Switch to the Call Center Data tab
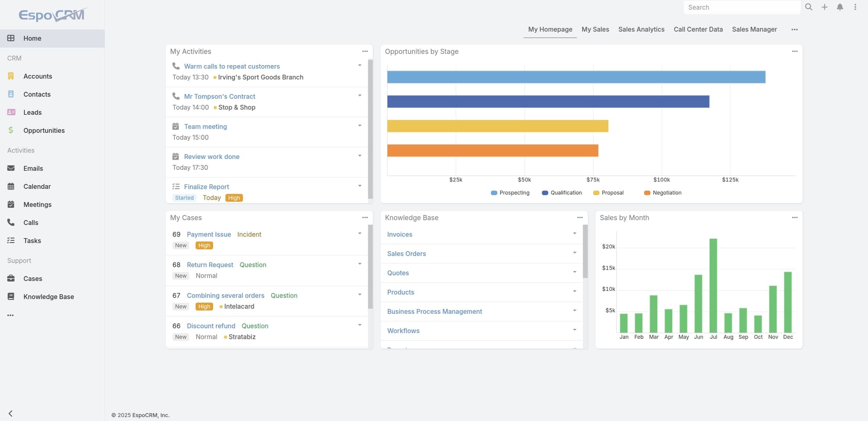The width and height of the screenshot is (868, 421). 698,29
